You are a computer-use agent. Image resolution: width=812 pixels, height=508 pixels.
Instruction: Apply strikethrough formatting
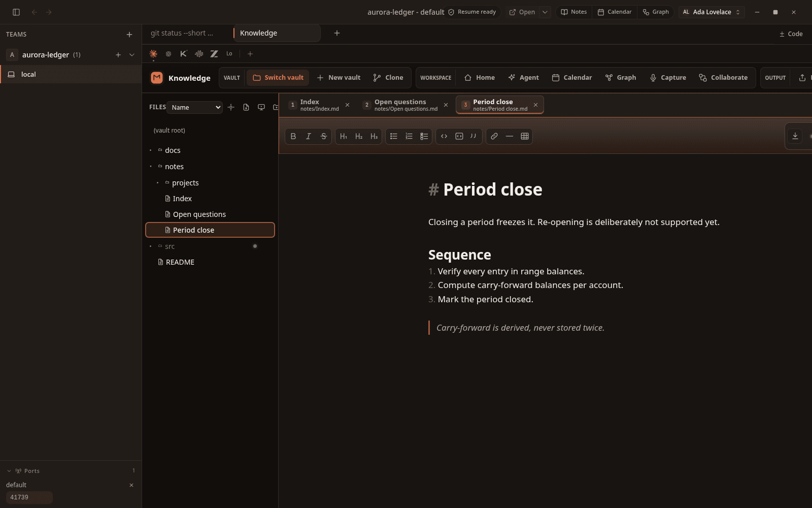[x=323, y=136]
